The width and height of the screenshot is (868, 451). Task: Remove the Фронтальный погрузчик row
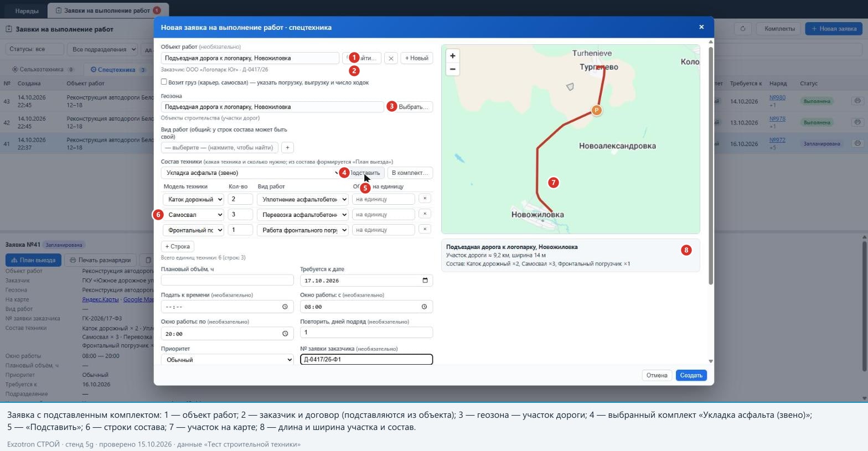pyautogui.click(x=425, y=229)
